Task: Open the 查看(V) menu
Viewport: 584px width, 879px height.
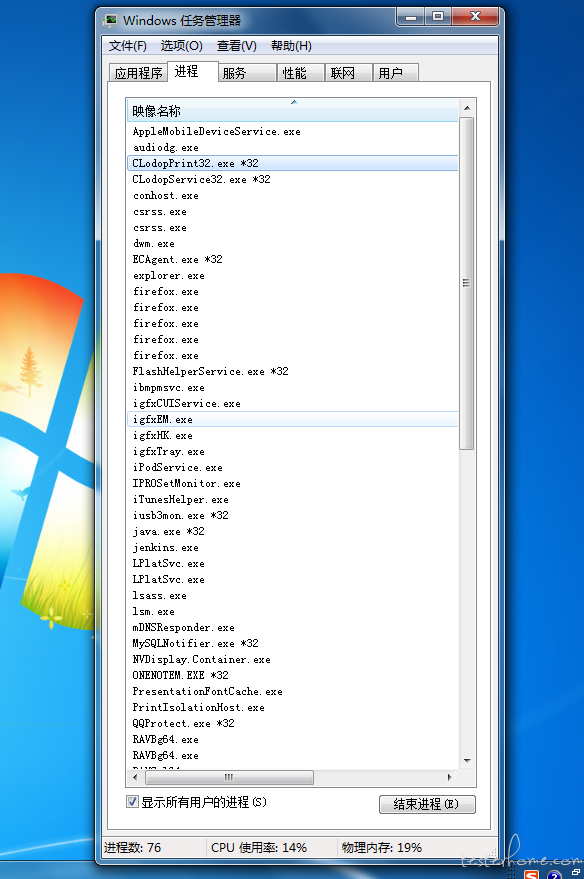Action: tap(237, 46)
